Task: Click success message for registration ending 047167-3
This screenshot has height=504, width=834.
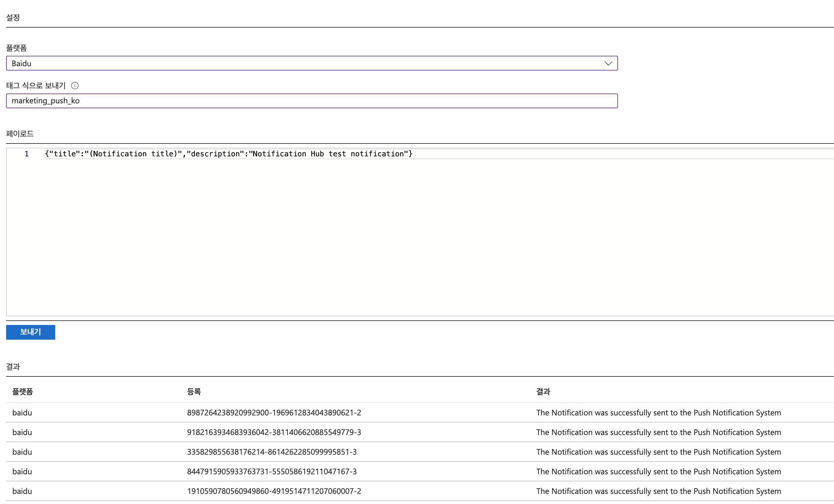Action: click(x=658, y=472)
